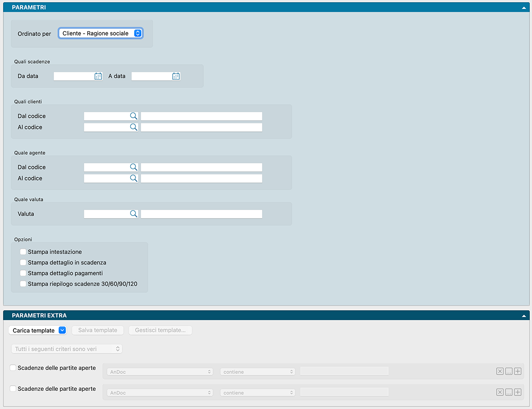Click agent Dal codice lookup magnifier
This screenshot has width=532, height=409.
[x=133, y=167]
